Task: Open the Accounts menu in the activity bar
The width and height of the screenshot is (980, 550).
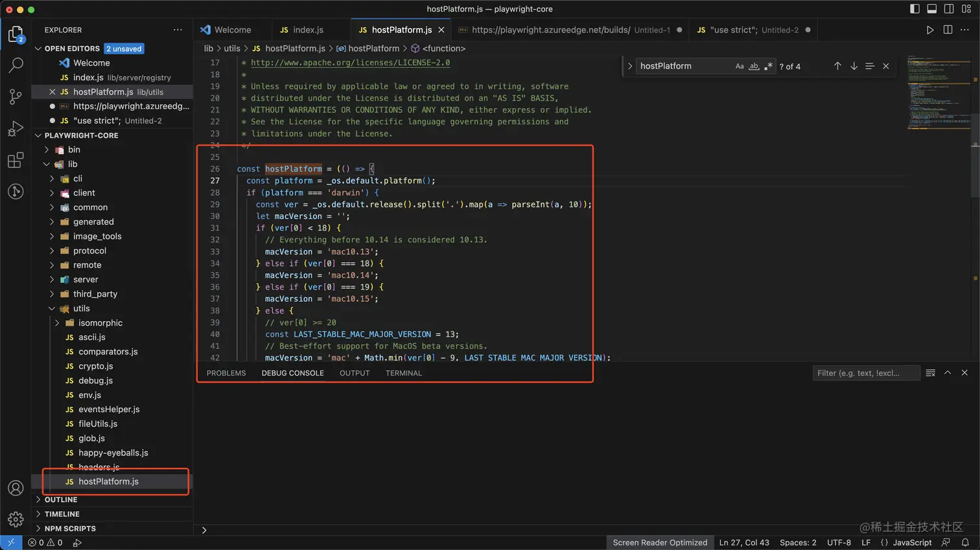Action: pyautogui.click(x=16, y=488)
